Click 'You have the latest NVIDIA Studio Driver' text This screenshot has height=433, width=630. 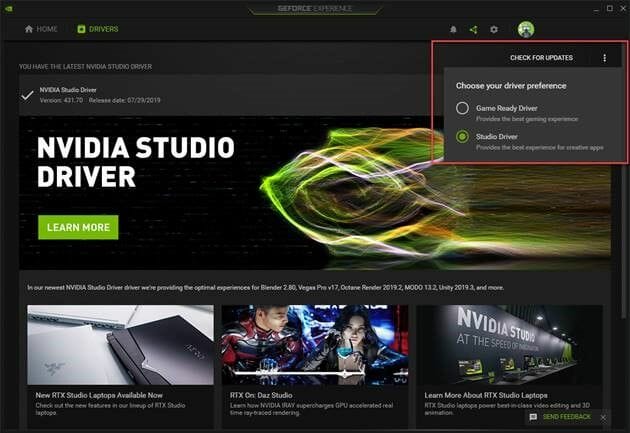pyautogui.click(x=86, y=67)
